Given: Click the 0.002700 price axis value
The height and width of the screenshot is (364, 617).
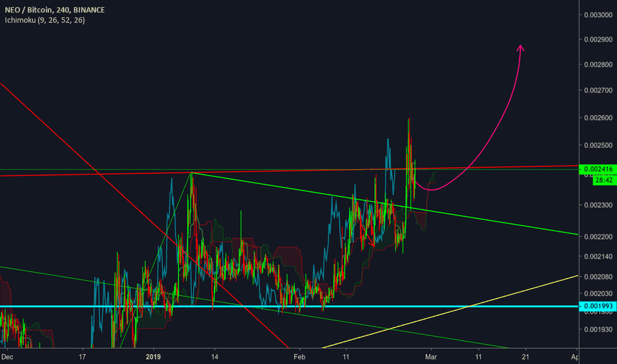Looking at the screenshot, I should coord(598,90).
